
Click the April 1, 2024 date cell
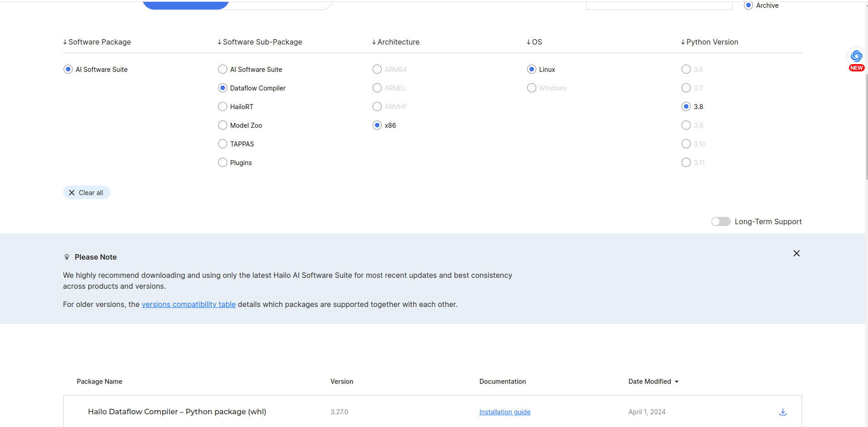pos(647,412)
